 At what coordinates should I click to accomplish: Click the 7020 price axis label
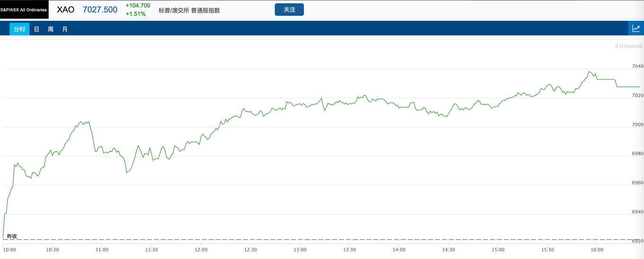(638, 95)
